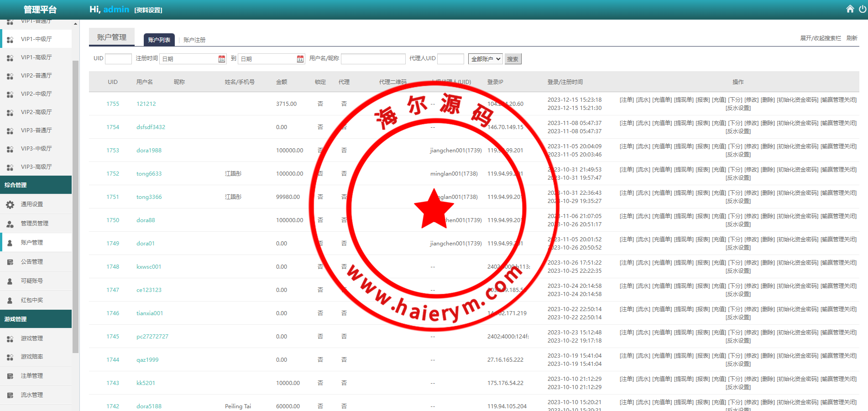Expand the 全部账户 account type dropdown

[485, 59]
